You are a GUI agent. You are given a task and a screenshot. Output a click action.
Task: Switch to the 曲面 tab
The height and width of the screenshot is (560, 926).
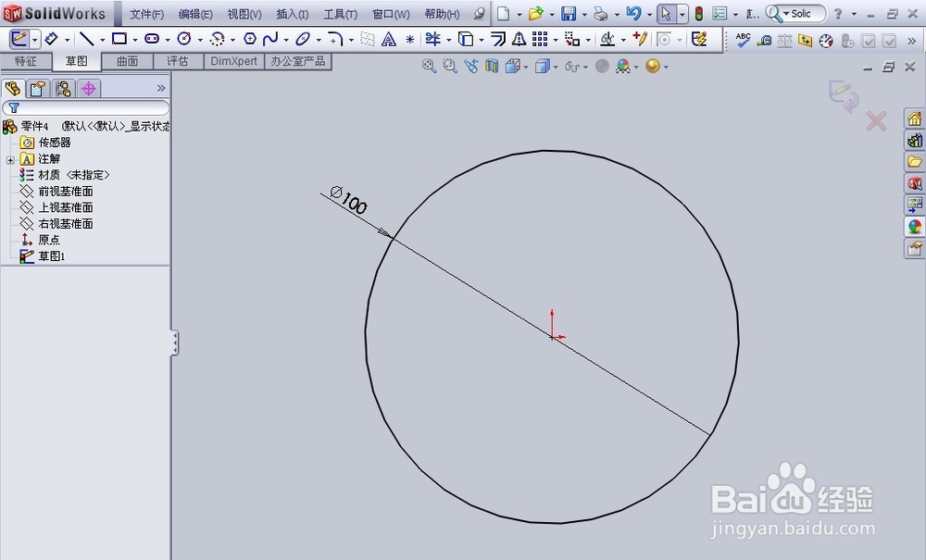click(128, 61)
